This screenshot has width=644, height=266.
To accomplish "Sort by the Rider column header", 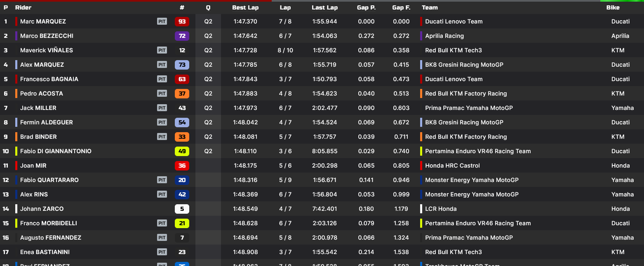I will tap(23, 7).
